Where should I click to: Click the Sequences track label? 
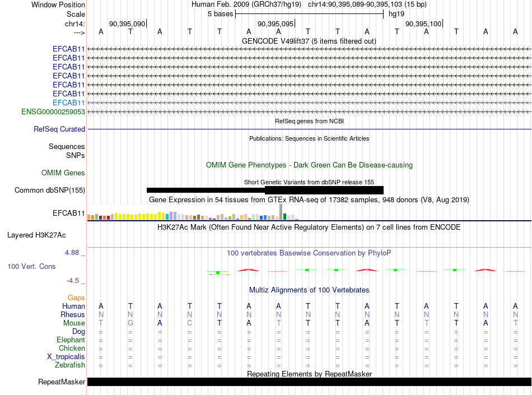pos(67,147)
